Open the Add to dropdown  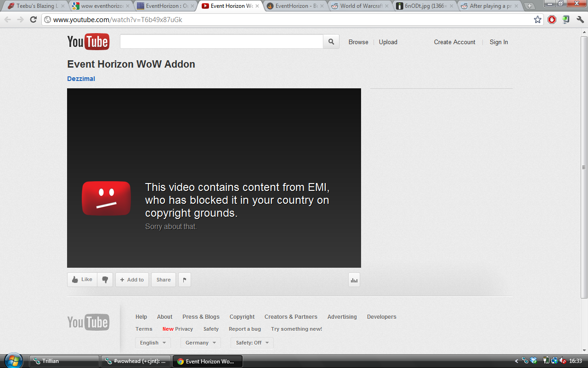pos(132,280)
